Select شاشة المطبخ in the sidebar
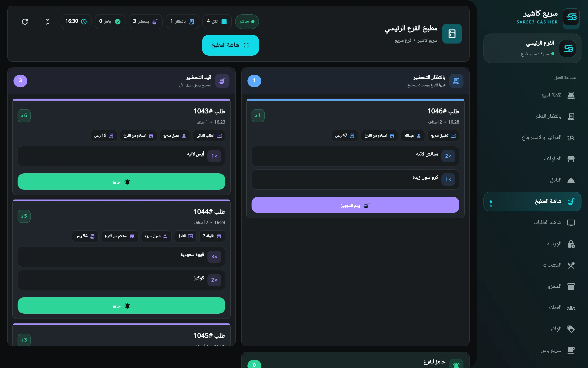588x368 pixels. (x=532, y=202)
